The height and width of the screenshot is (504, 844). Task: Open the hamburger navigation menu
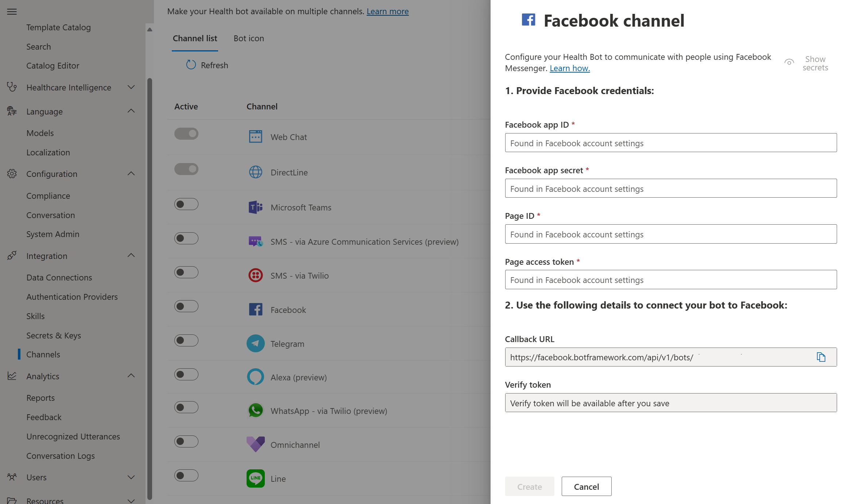[12, 12]
